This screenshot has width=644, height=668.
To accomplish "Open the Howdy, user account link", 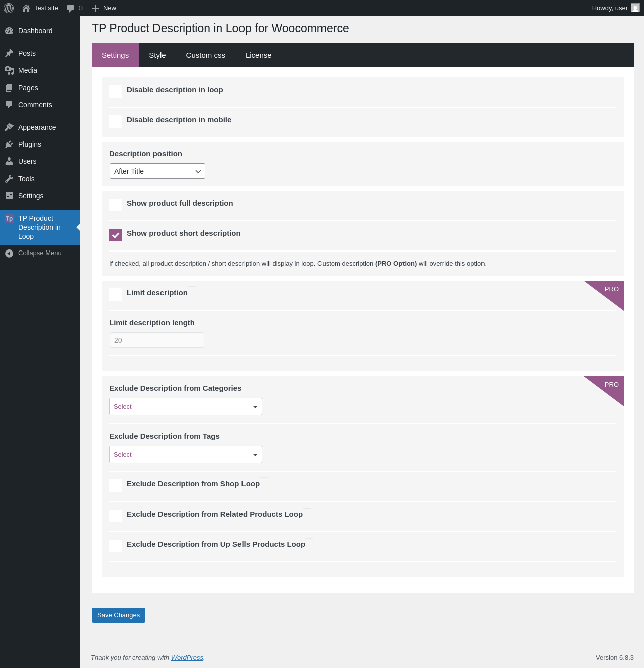I will pos(616,8).
